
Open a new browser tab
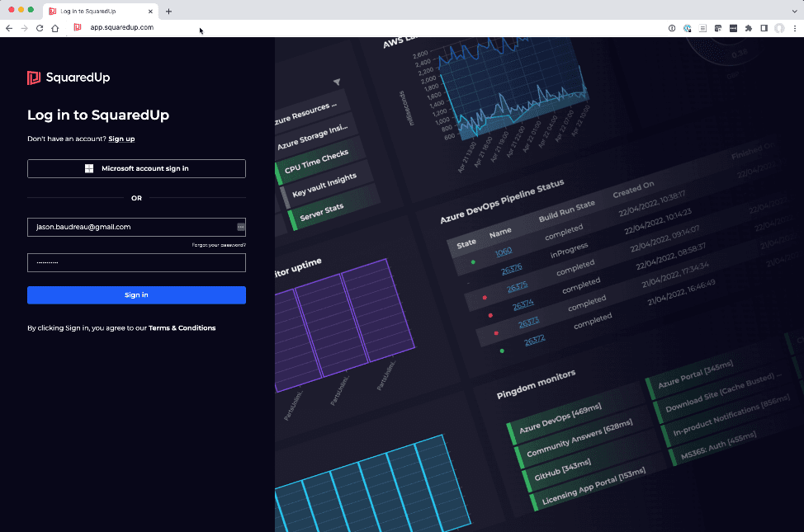click(x=168, y=12)
